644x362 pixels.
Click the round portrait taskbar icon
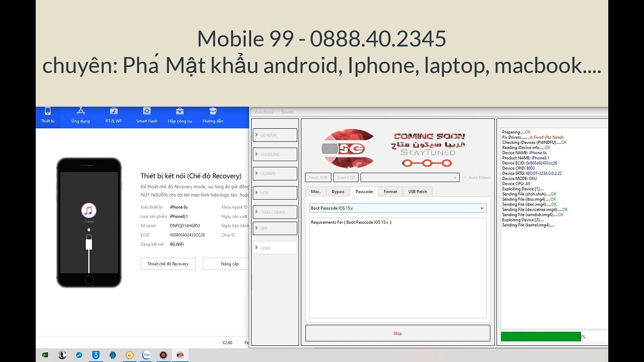(62, 355)
